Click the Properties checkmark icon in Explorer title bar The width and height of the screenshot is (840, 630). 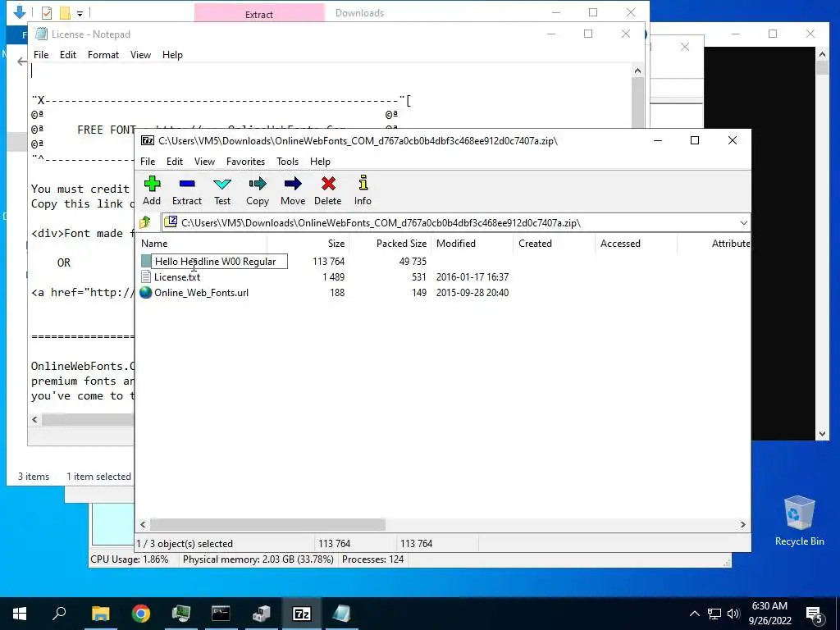click(47, 13)
